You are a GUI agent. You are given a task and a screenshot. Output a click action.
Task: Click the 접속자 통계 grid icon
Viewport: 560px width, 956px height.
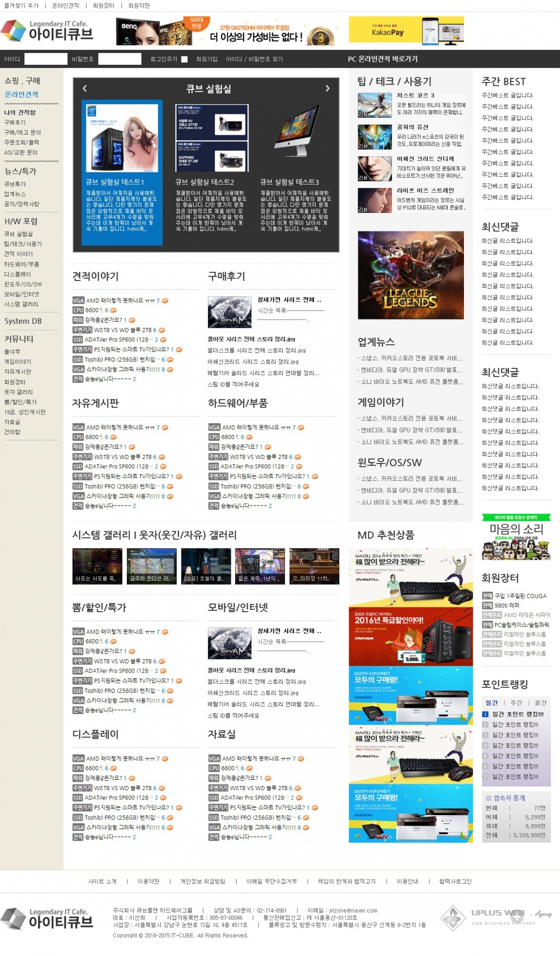pyautogui.click(x=488, y=798)
